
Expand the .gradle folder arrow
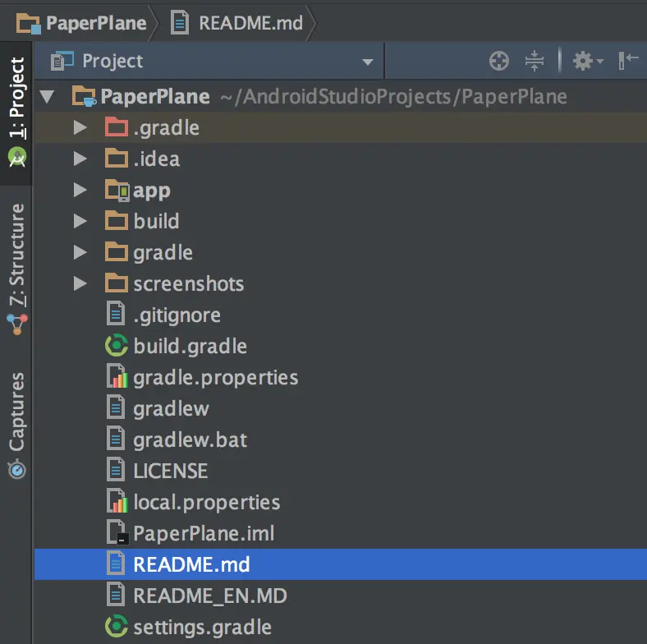point(80,127)
